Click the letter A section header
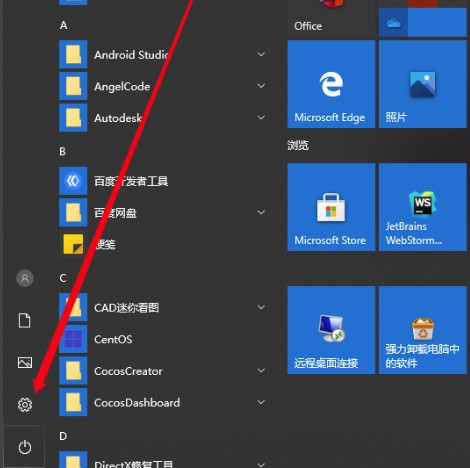 (x=64, y=25)
